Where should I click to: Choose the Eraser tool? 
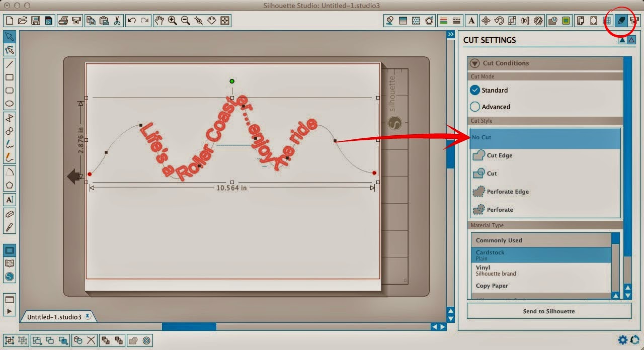[x=10, y=213]
